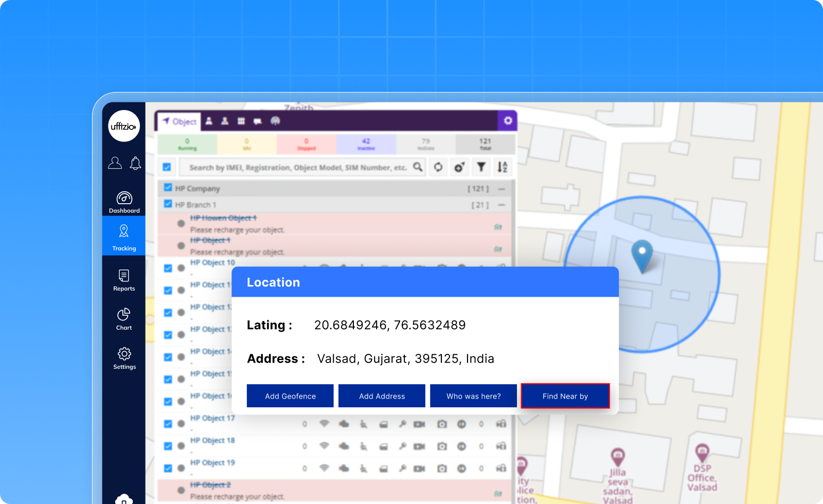Go to Dashboard in sidebar
Screen dimensions: 823x504
[x=124, y=202]
